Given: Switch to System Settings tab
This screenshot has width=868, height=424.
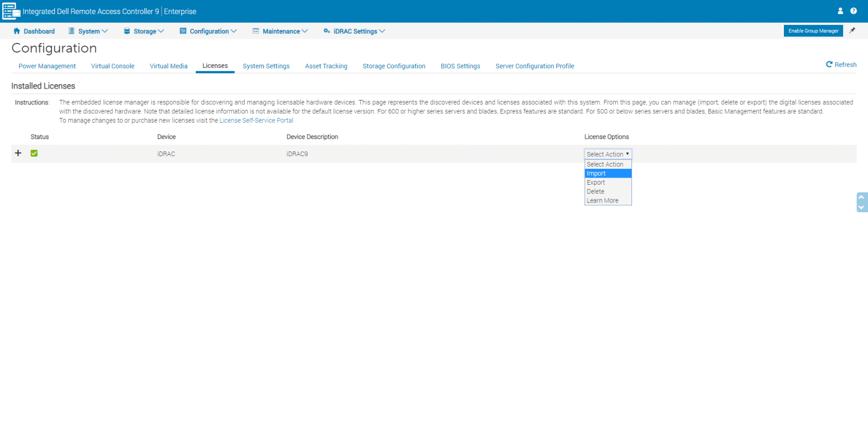Looking at the screenshot, I should pyautogui.click(x=266, y=66).
